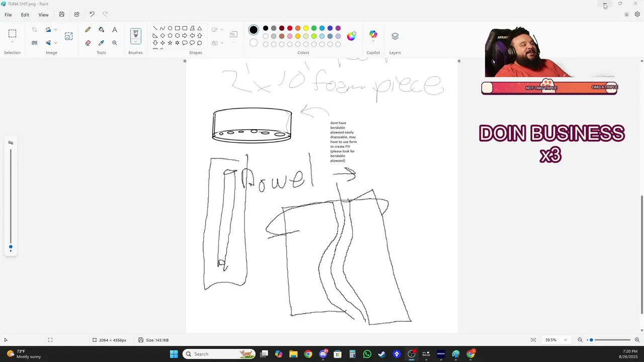Select the Pencil tool

point(88,30)
